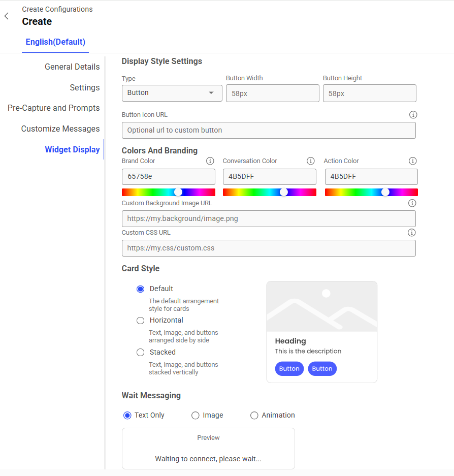Click Brand Color hue slider handle

(178, 192)
